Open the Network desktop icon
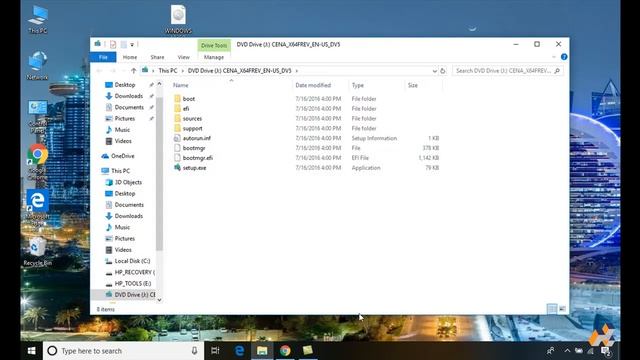The image size is (640, 360). coord(38,65)
